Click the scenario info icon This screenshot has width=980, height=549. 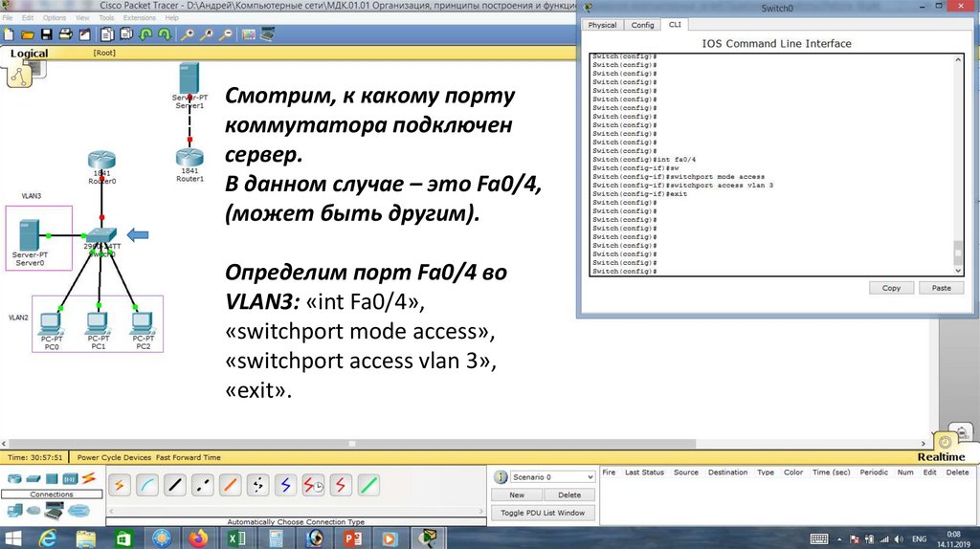point(501,477)
